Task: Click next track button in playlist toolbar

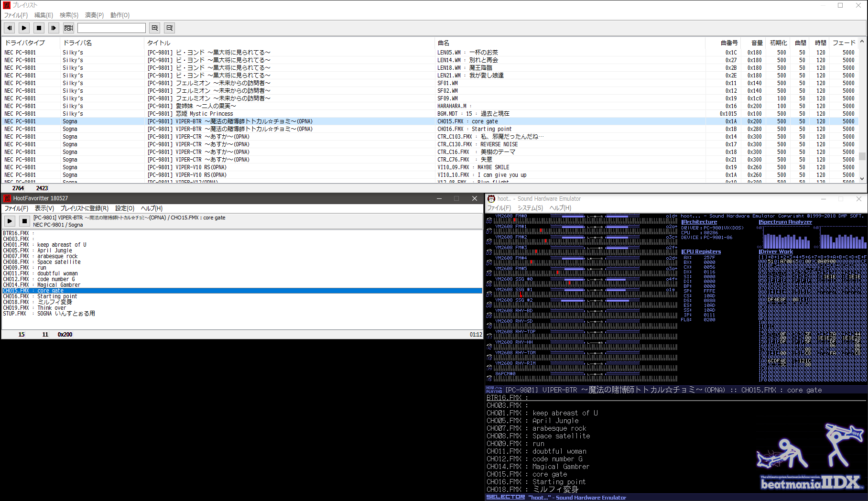Action: click(54, 28)
